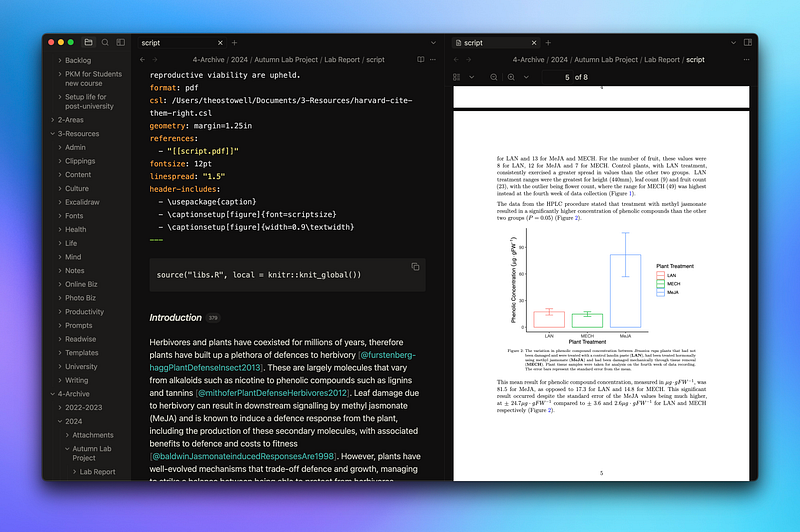Toggle the right sidebar panel icon
This screenshot has height=532, width=800.
(x=747, y=42)
